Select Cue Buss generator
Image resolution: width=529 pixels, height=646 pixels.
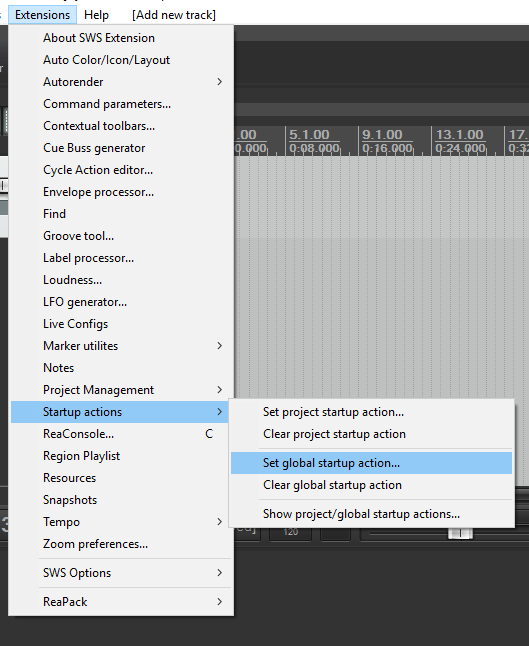(121, 148)
